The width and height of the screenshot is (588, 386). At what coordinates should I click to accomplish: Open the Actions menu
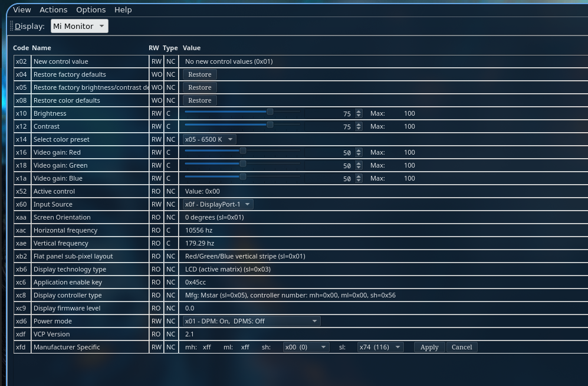click(53, 10)
